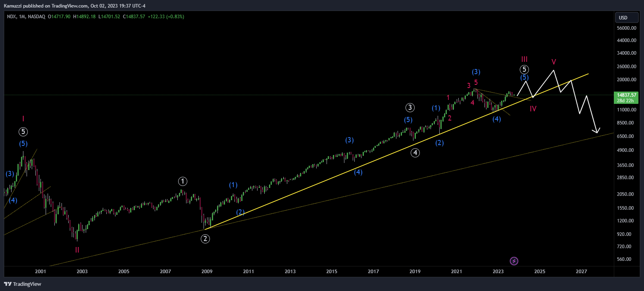Select the circled 4 wave label

(415, 153)
